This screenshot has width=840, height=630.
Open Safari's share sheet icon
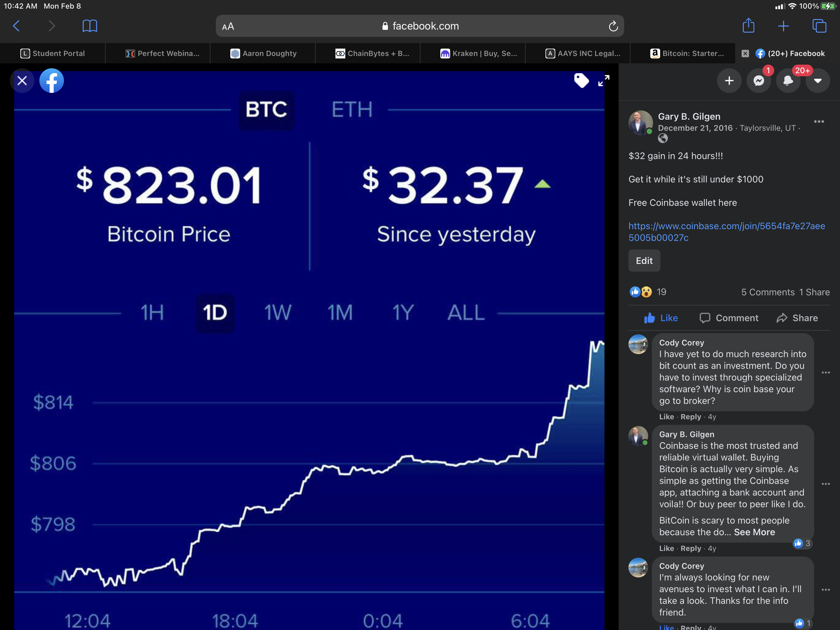tap(748, 26)
